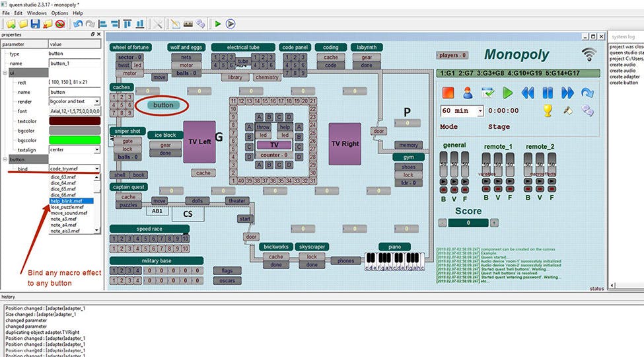Click the align left edges toolbar icon
Image resolution: width=644 pixels, height=357 pixels.
click(x=104, y=24)
